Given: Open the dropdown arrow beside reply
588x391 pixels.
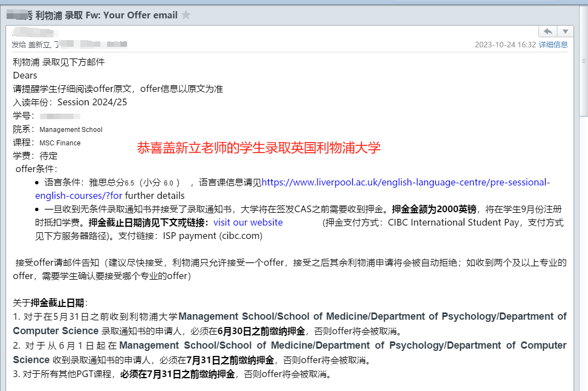Looking at the screenshot, I should (565, 32).
